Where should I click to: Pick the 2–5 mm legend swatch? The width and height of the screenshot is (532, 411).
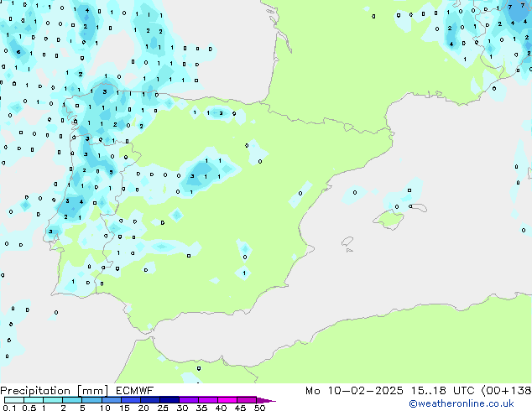72,400
